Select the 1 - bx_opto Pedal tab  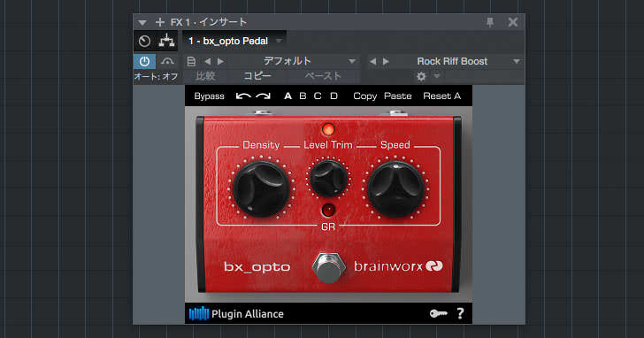(x=228, y=41)
